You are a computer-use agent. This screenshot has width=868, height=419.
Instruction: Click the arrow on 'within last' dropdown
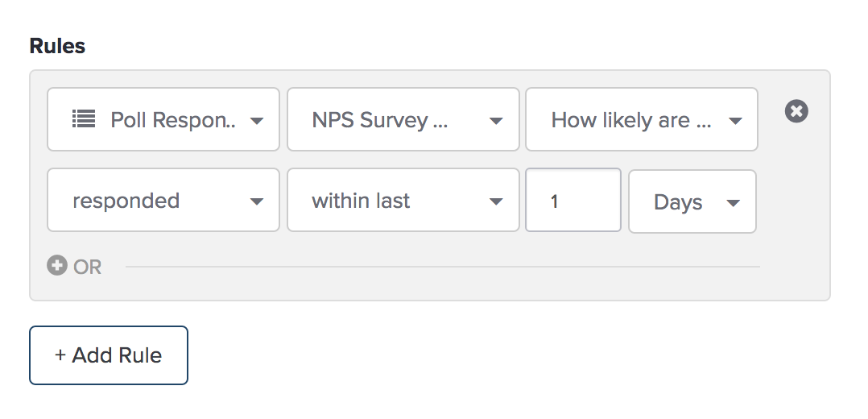pos(497,201)
